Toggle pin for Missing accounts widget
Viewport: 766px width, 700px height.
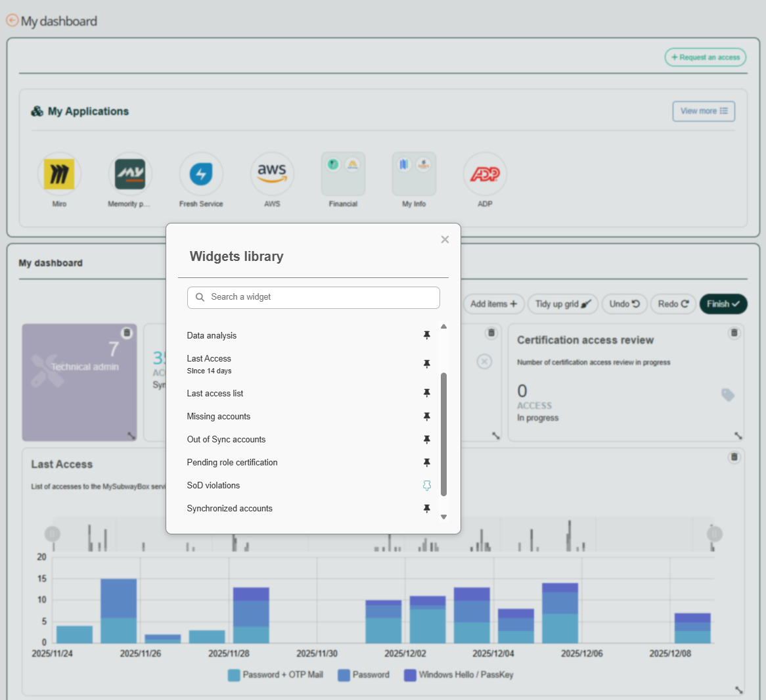(x=426, y=417)
